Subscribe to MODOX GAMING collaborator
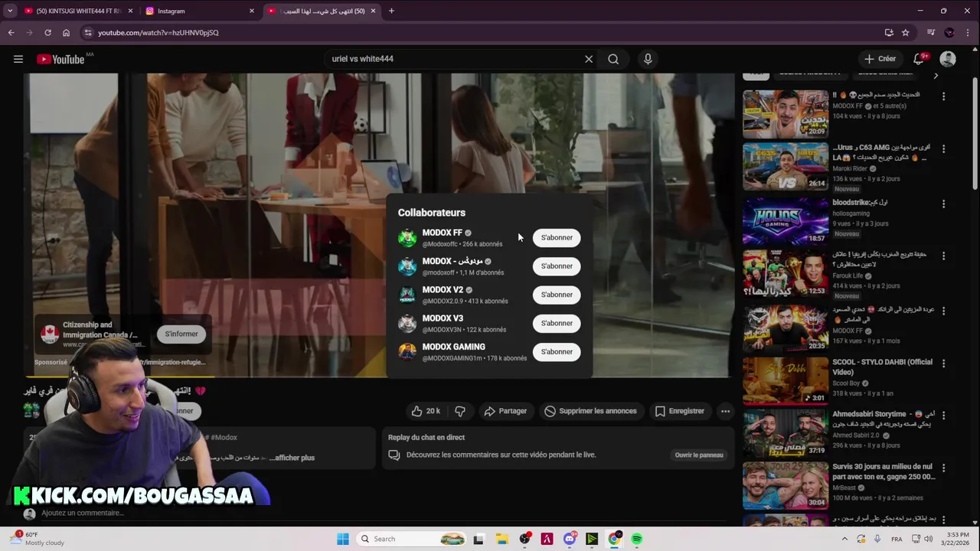This screenshot has height=551, width=980. click(x=557, y=352)
